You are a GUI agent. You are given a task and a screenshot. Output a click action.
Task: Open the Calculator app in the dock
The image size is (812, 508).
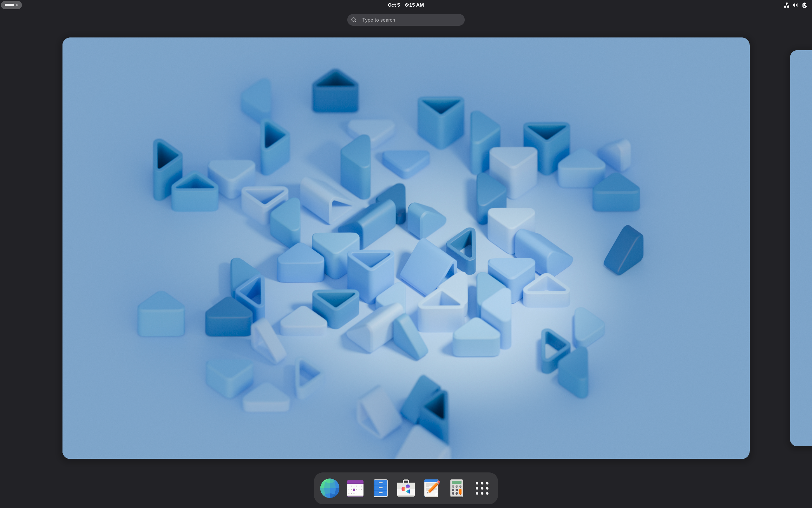(457, 488)
